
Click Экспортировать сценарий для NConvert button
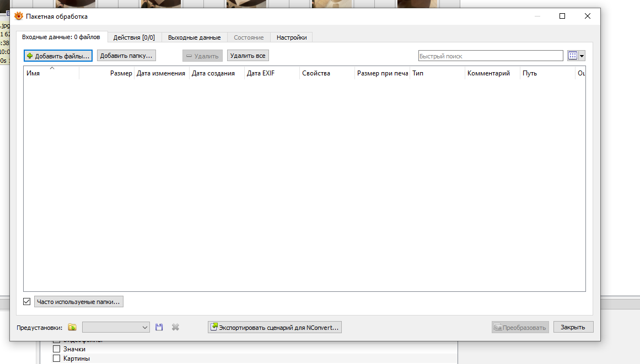point(275,328)
